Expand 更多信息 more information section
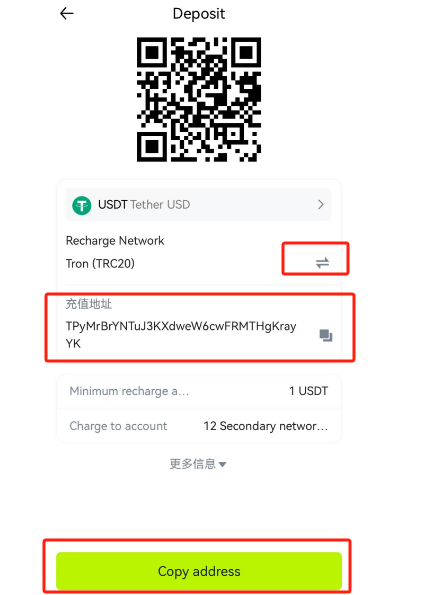Viewport: 433px width, 595px height. coord(198,464)
